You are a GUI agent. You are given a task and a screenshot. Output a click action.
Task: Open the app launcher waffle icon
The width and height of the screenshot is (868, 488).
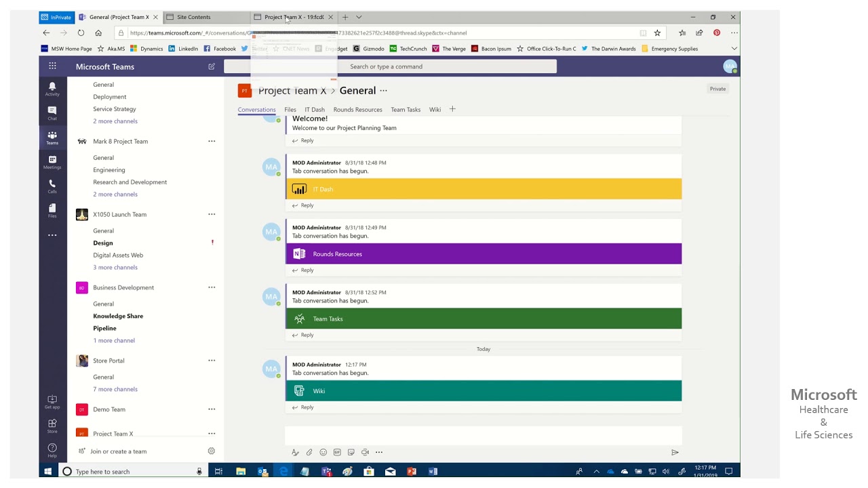point(52,66)
